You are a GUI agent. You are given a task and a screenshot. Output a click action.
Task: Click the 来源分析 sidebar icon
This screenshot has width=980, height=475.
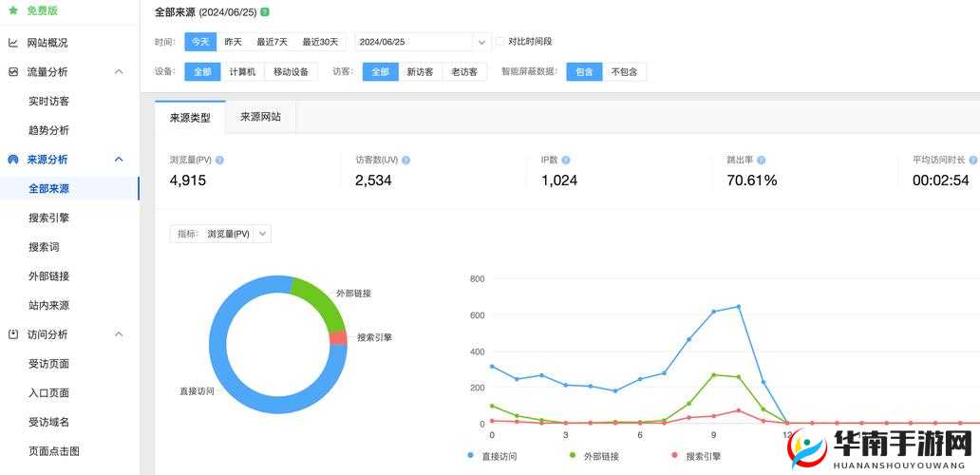click(13, 160)
